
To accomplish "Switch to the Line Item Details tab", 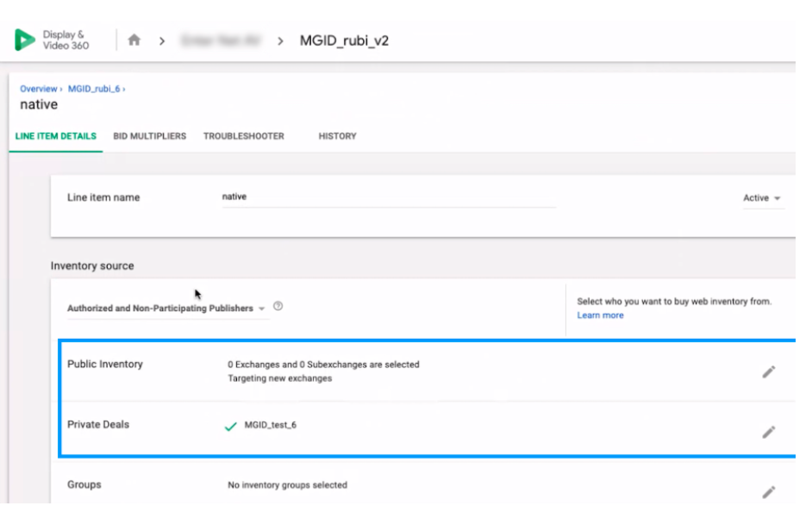I will click(x=56, y=136).
